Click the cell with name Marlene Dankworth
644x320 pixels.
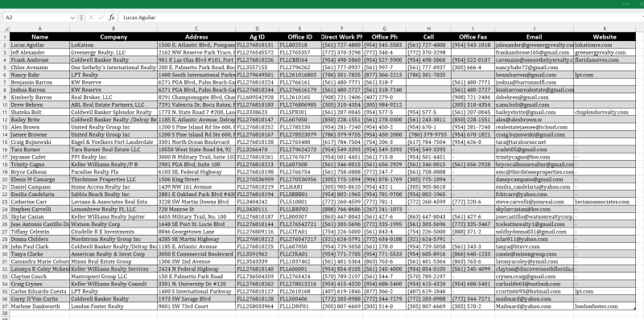(39, 306)
